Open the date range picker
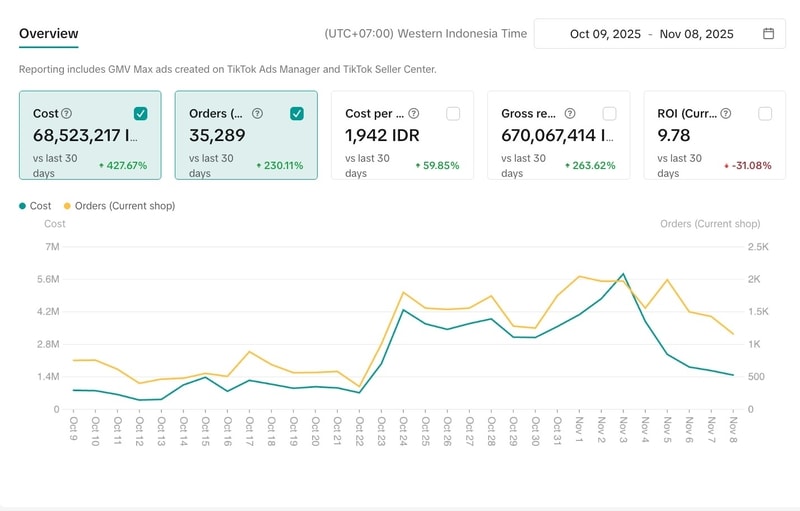 (x=660, y=34)
